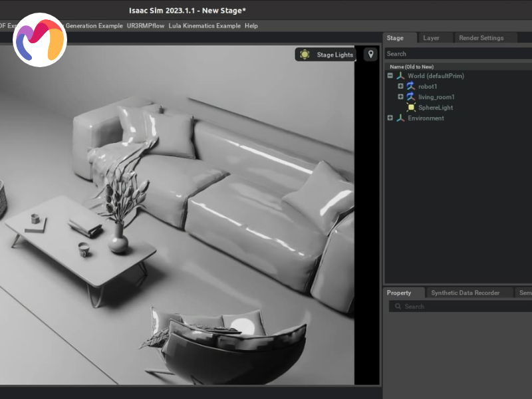
Task: Click the Property search magnifier icon
Action: 398,307
